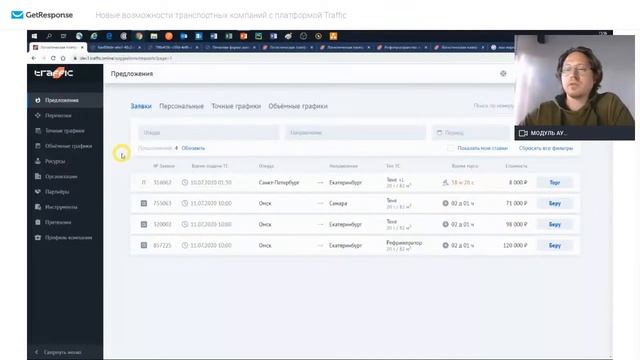Click Сбросить все фильтры link
The height and width of the screenshot is (360, 640).
[546, 148]
